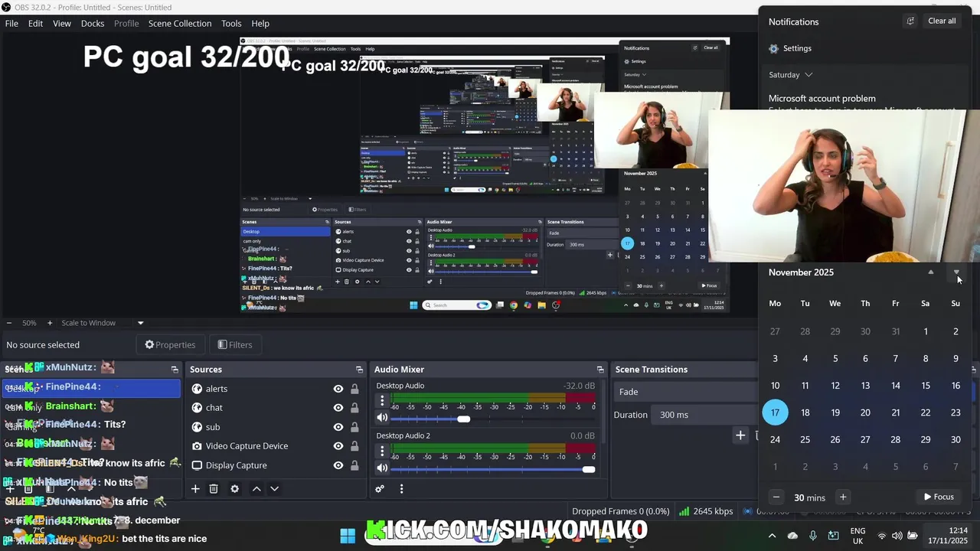Open advanced audio properties gears icon
Screen dimensions: 980x551
pos(380,489)
